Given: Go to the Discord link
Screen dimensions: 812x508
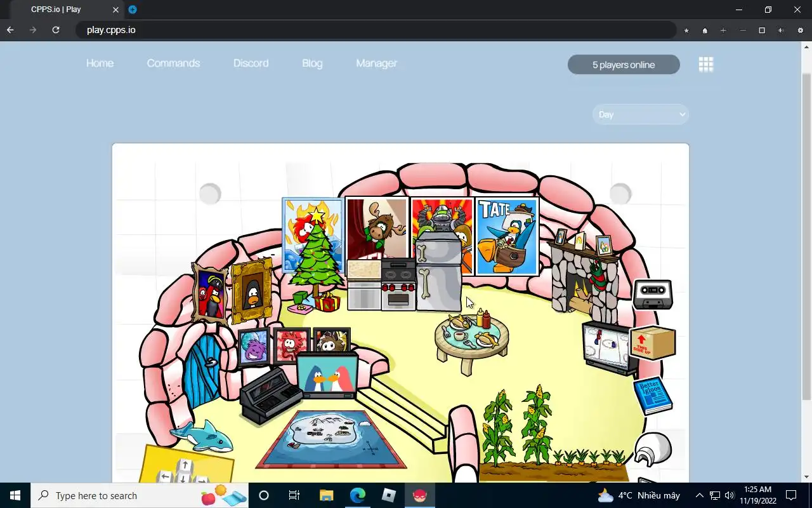Looking at the screenshot, I should [x=251, y=63].
